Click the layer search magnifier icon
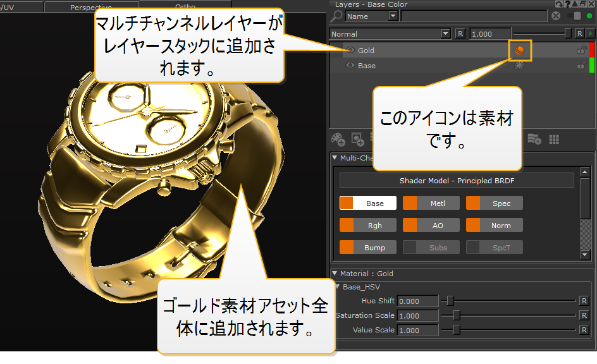This screenshot has width=597, height=364. pyautogui.click(x=338, y=16)
